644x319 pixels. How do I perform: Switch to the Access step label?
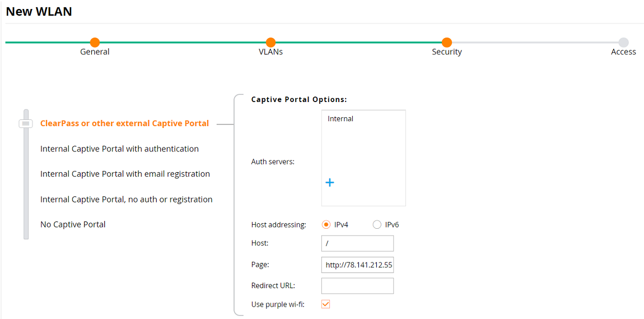pyautogui.click(x=623, y=52)
